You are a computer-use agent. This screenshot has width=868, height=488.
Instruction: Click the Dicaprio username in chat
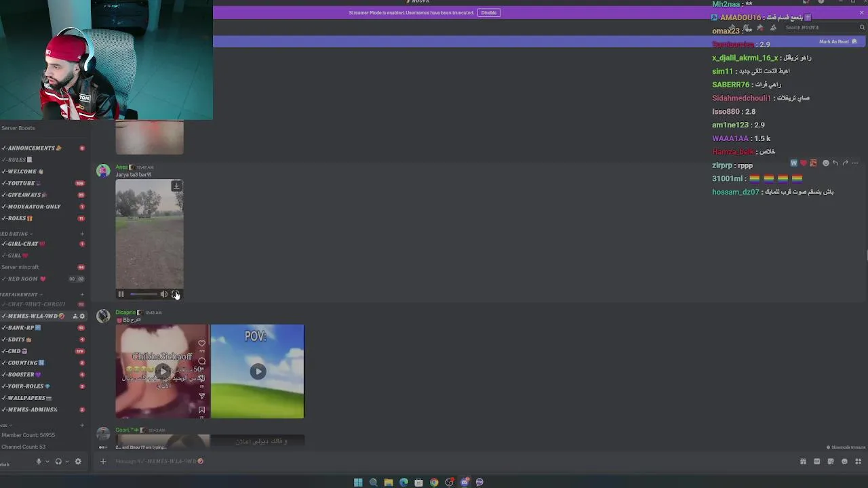(125, 312)
